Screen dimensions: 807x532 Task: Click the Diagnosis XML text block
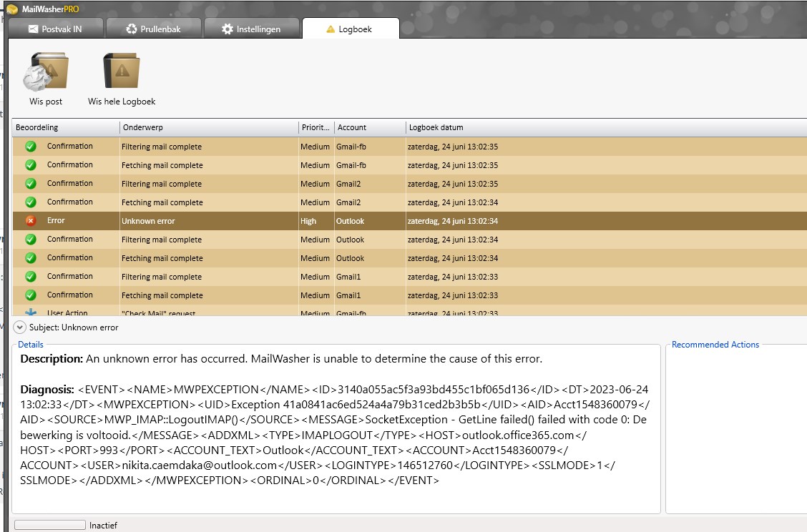point(335,435)
